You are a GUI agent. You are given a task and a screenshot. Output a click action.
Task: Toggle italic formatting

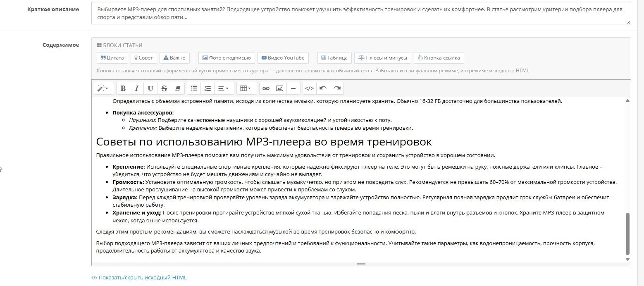point(137,88)
